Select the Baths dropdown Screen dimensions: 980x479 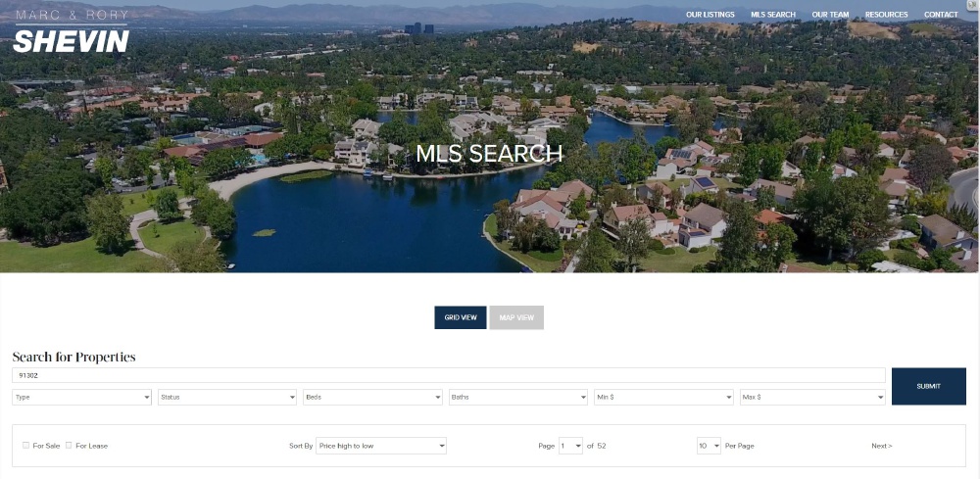pyautogui.click(x=518, y=397)
